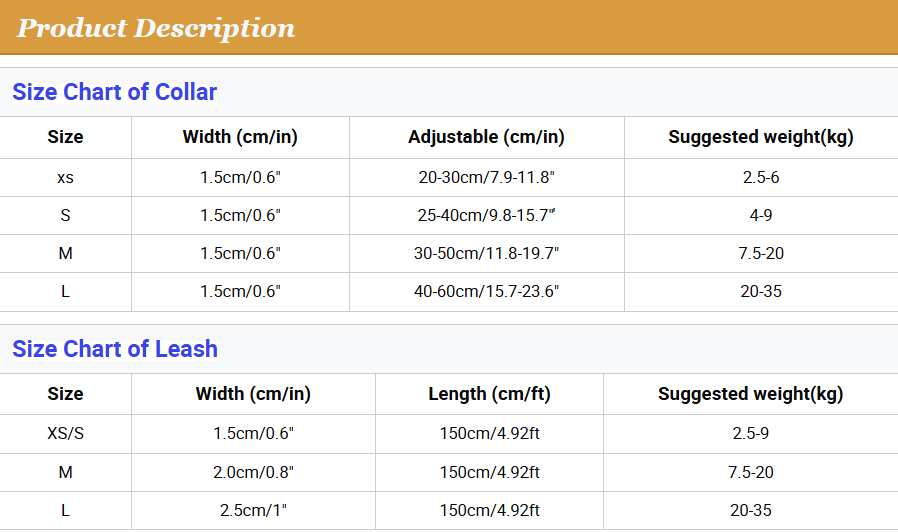Click the 20-30cm/7.9-11.8" adjustable cell
Viewport: 898px width, 532px height.
point(486,178)
